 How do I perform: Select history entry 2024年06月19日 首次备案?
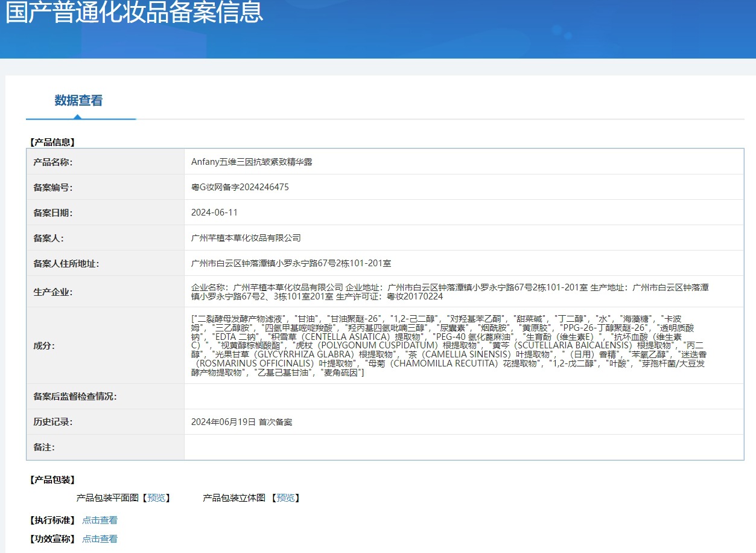(241, 422)
